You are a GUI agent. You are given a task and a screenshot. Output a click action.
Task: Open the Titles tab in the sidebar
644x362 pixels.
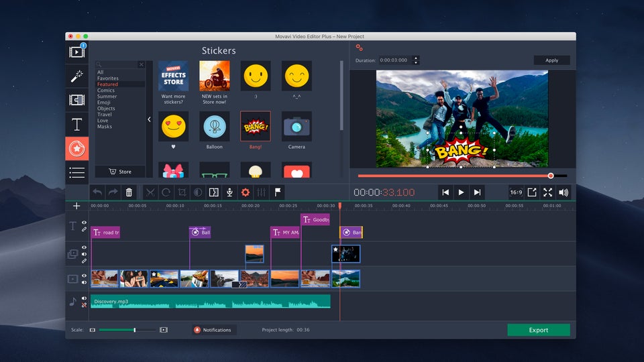[76, 124]
